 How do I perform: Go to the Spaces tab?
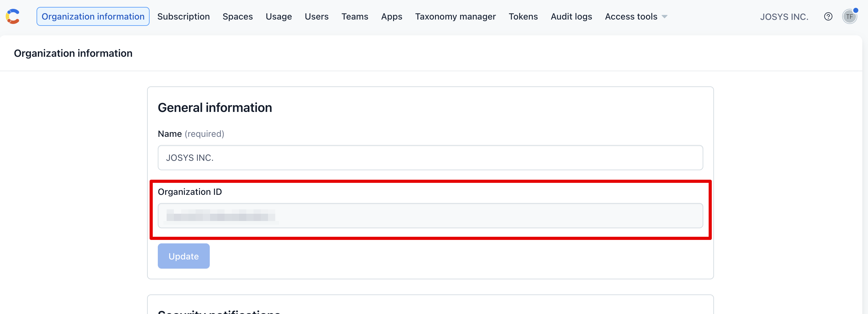[237, 16]
